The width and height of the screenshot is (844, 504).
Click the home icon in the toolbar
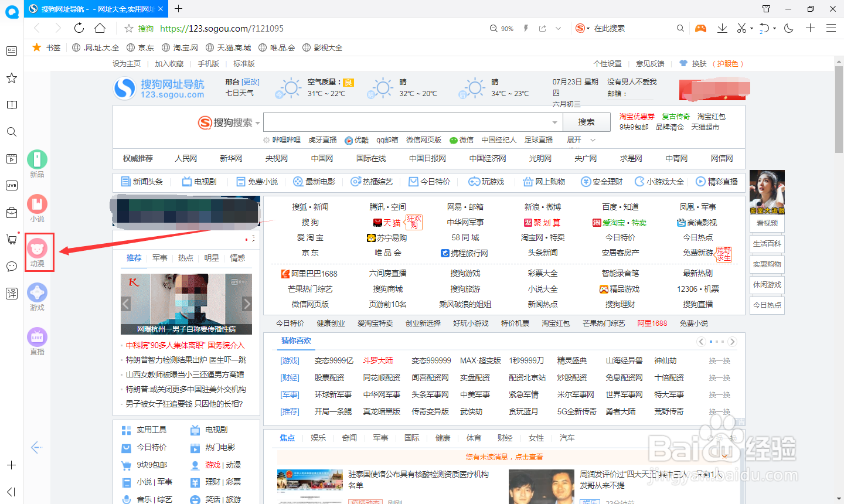pos(100,27)
